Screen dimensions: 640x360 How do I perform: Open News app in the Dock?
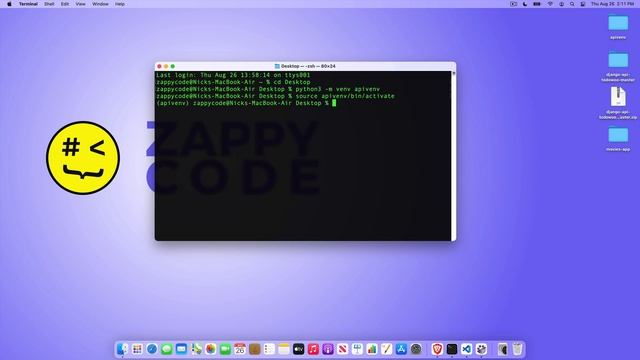[x=343, y=349]
